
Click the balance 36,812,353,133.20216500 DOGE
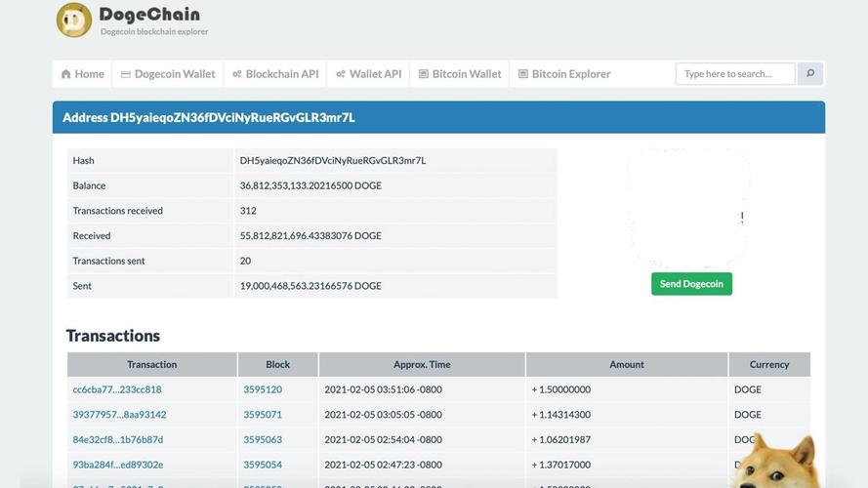(x=310, y=185)
